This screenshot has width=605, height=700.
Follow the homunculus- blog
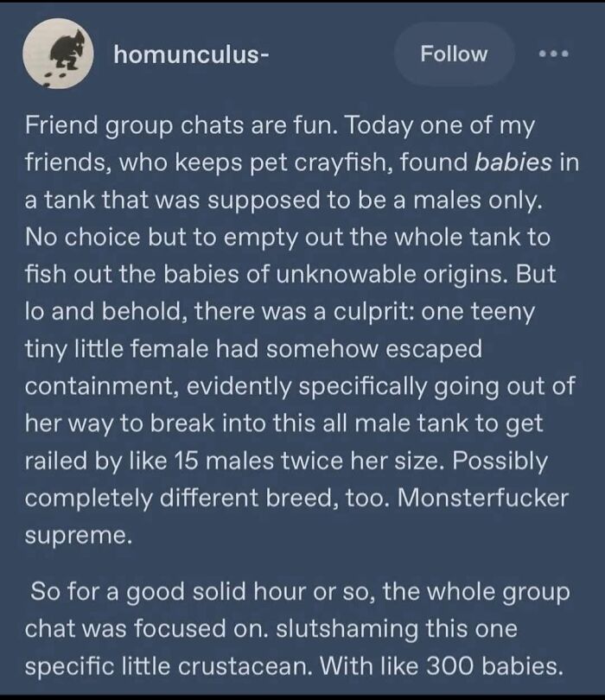(x=454, y=54)
